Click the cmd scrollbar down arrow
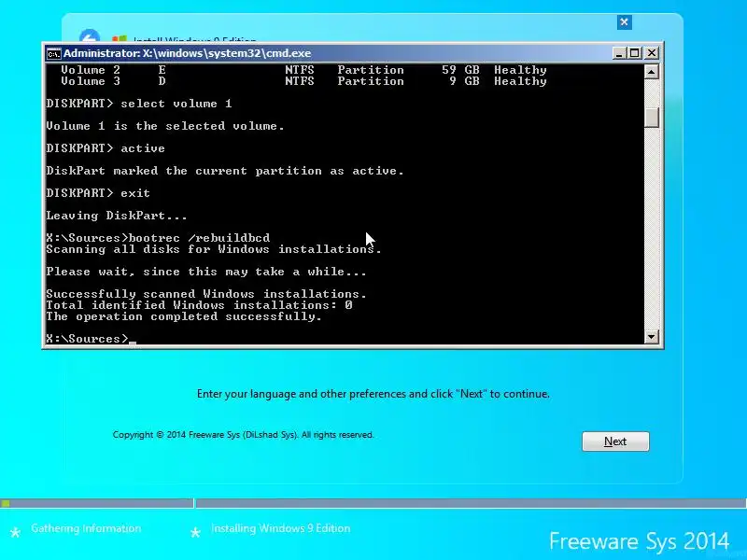The width and height of the screenshot is (747, 560). pyautogui.click(x=651, y=337)
